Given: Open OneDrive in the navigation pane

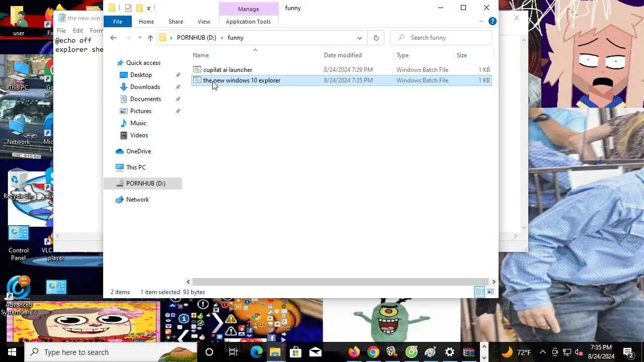Looking at the screenshot, I should (x=138, y=151).
